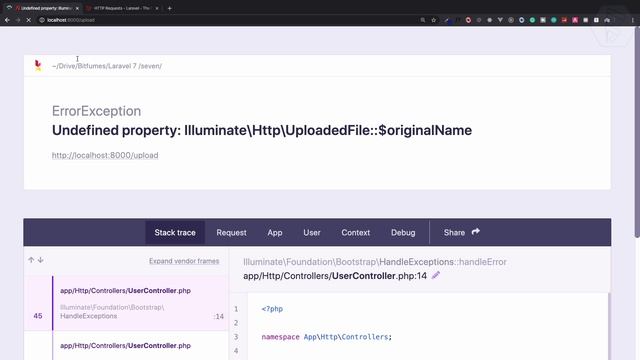Switch to the Request tab

[231, 233]
